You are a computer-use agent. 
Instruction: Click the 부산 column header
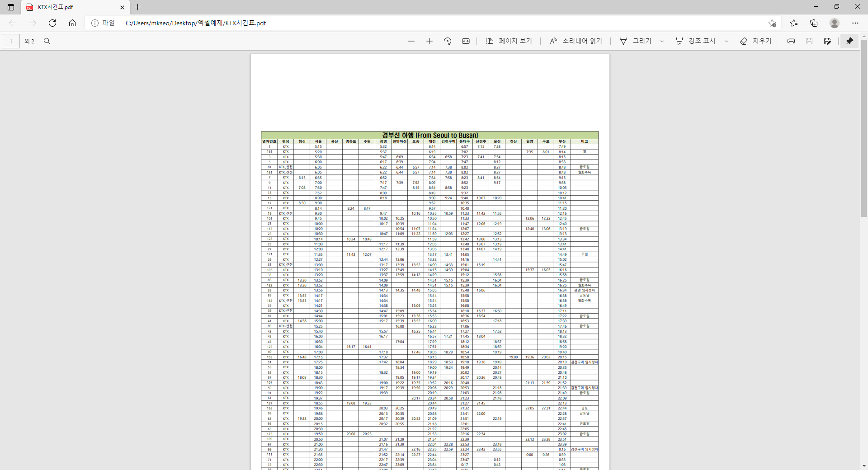point(562,141)
